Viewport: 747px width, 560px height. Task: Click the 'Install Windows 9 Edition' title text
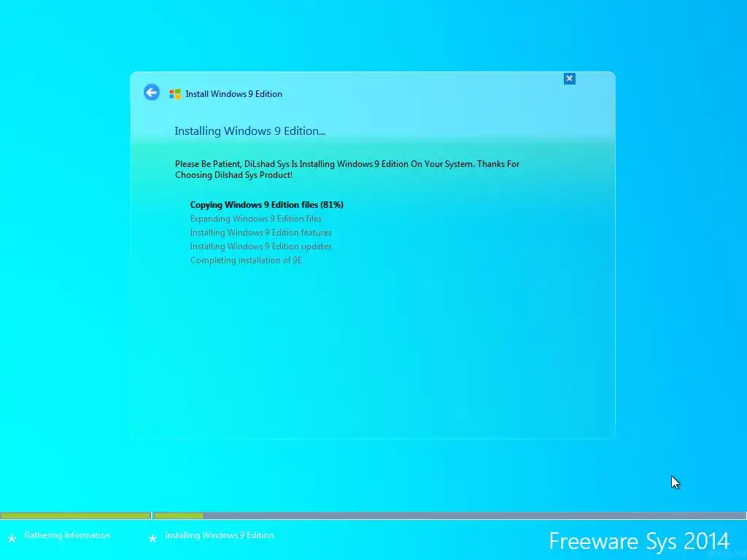click(234, 94)
